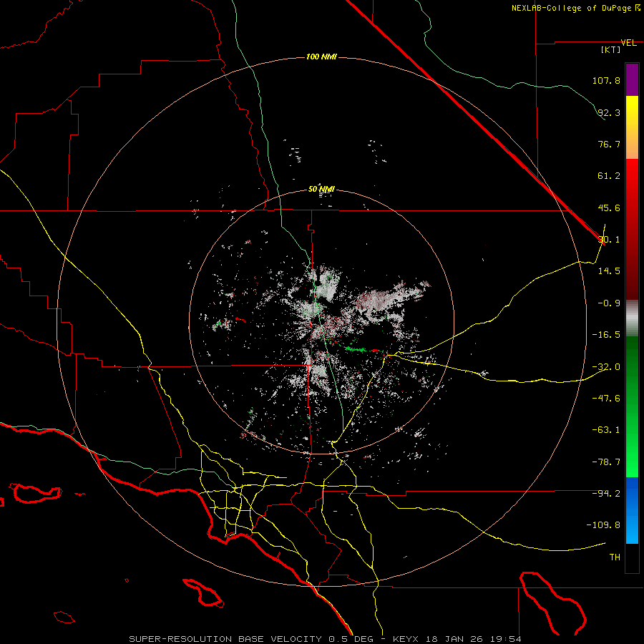Click the green segment of velocity color bar
This screenshot has width=644, height=644.
point(632,406)
